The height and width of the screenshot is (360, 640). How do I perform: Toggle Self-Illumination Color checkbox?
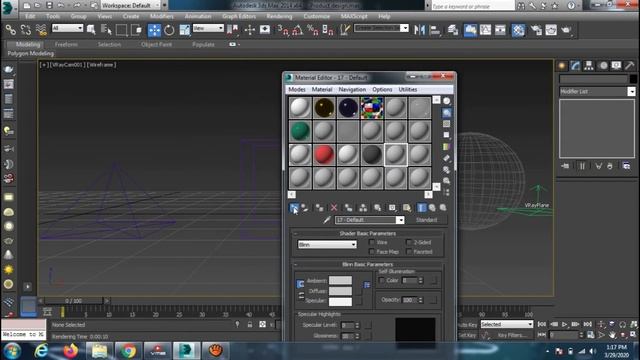click(x=382, y=280)
